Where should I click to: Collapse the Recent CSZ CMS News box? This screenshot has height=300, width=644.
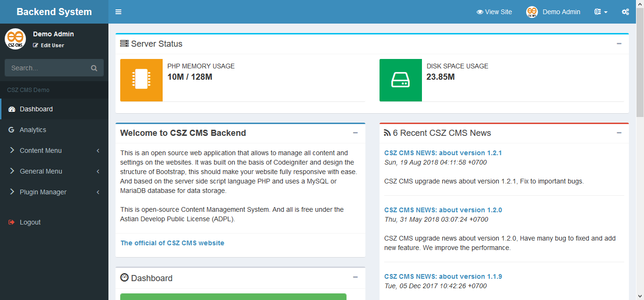[619, 133]
